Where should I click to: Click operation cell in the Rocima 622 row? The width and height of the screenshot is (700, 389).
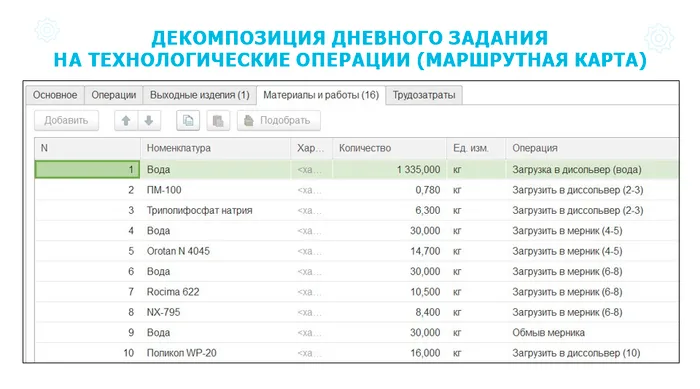tap(592, 292)
